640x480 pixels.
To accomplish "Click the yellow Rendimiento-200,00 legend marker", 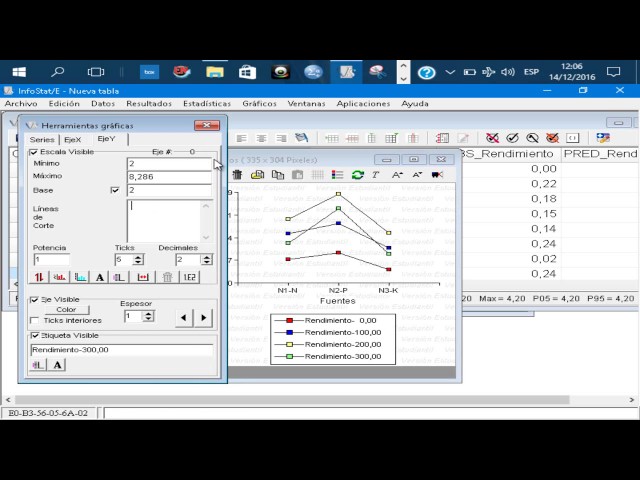I will click(289, 344).
